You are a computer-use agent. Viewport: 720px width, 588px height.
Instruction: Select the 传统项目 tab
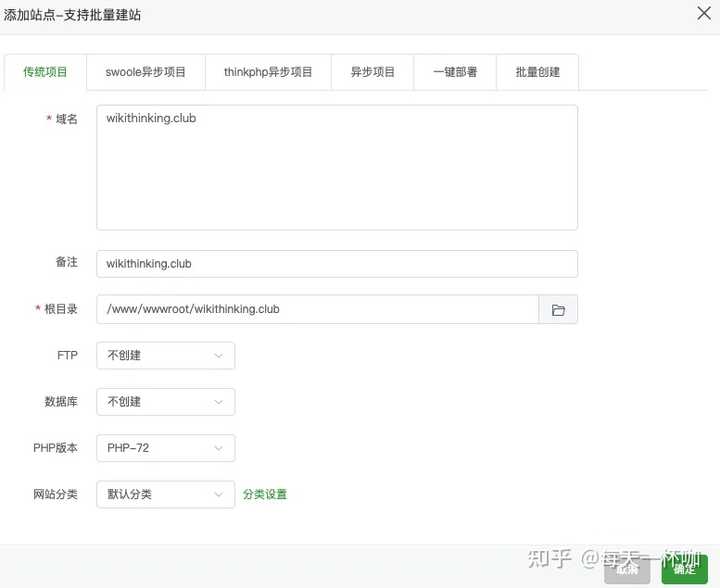coord(45,72)
